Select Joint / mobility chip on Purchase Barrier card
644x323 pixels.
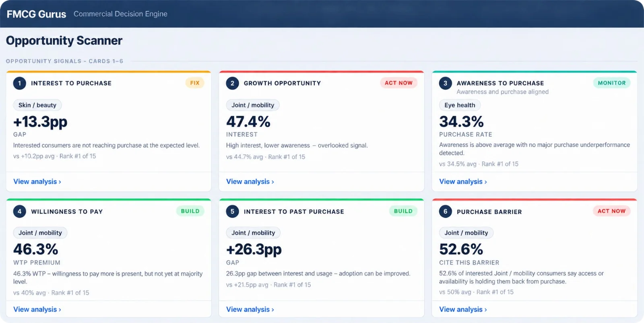[x=466, y=233]
